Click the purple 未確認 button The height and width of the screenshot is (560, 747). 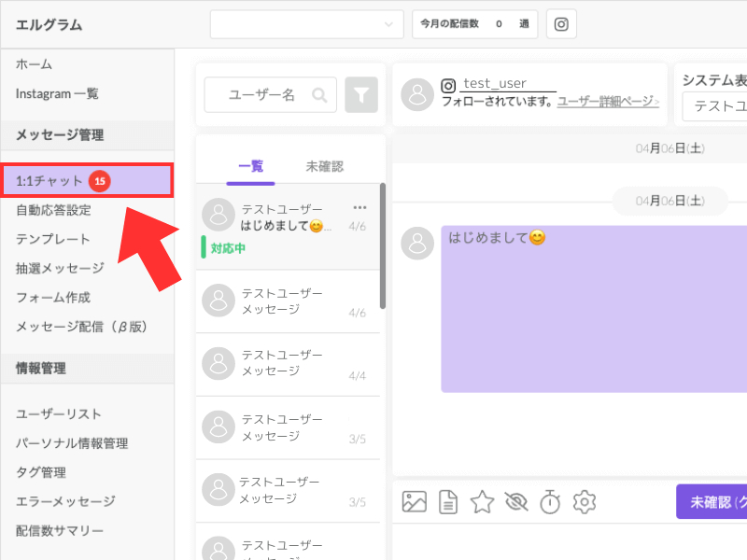(712, 502)
